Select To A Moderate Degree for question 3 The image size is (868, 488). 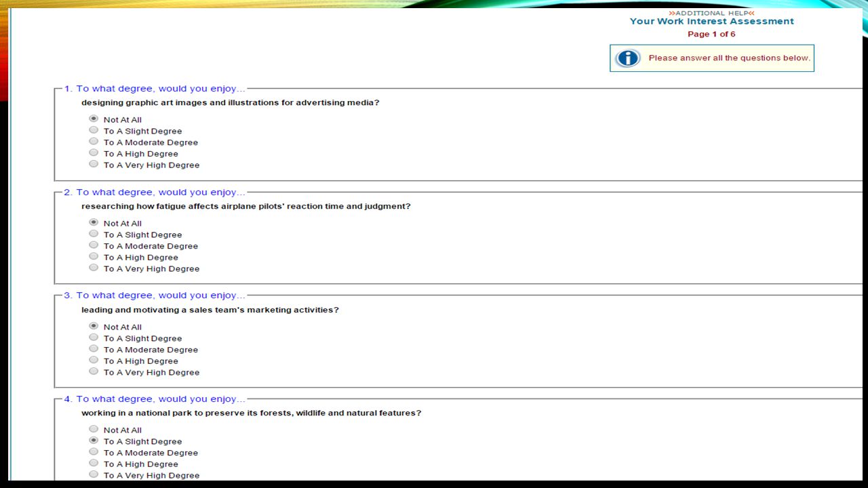point(94,349)
